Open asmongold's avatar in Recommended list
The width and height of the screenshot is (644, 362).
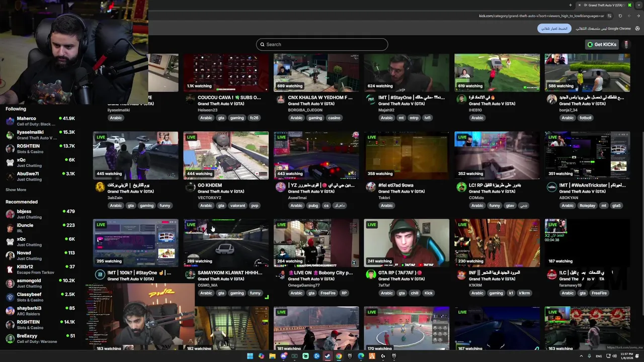pos(10,283)
